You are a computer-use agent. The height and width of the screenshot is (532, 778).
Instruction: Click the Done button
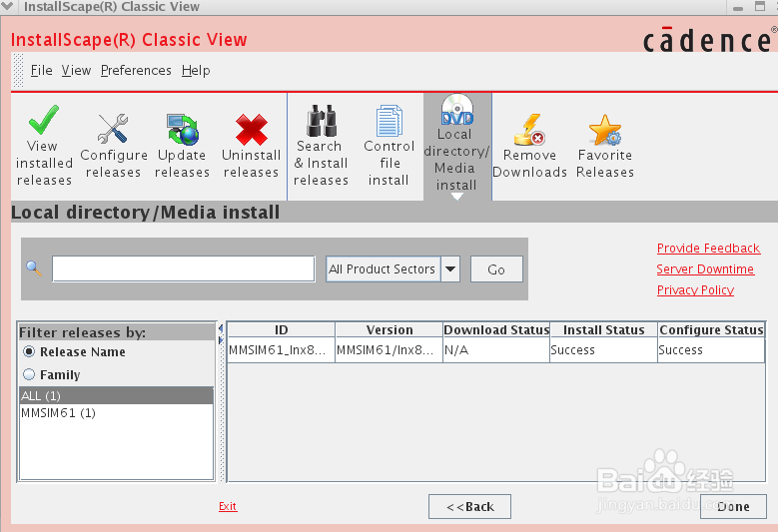[733, 506]
